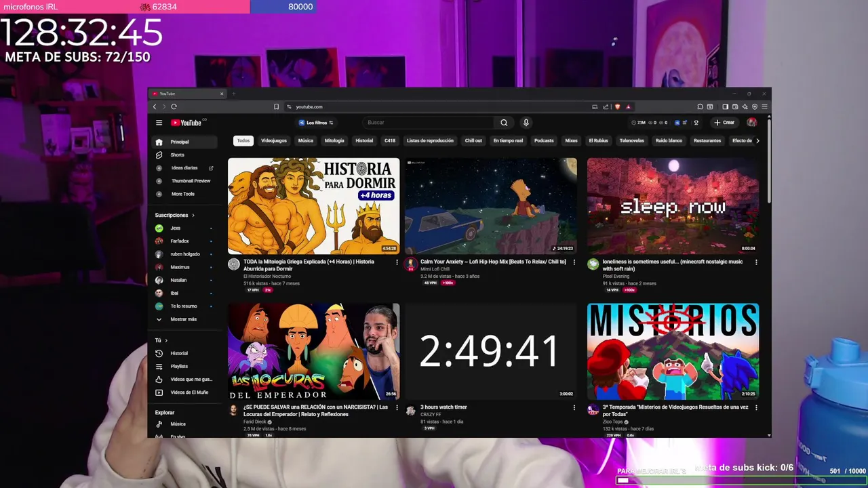
Task: Open the account avatar menu
Action: tap(751, 123)
